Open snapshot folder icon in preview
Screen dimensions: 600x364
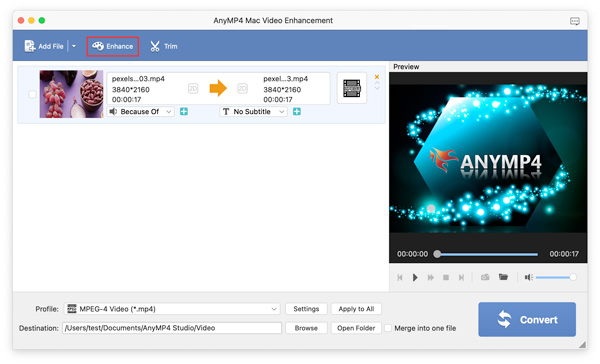[x=503, y=277]
